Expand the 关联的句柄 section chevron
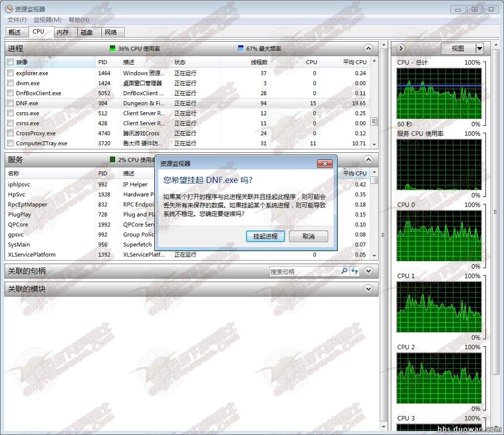Viewport: 504px width, 435px height. click(368, 271)
